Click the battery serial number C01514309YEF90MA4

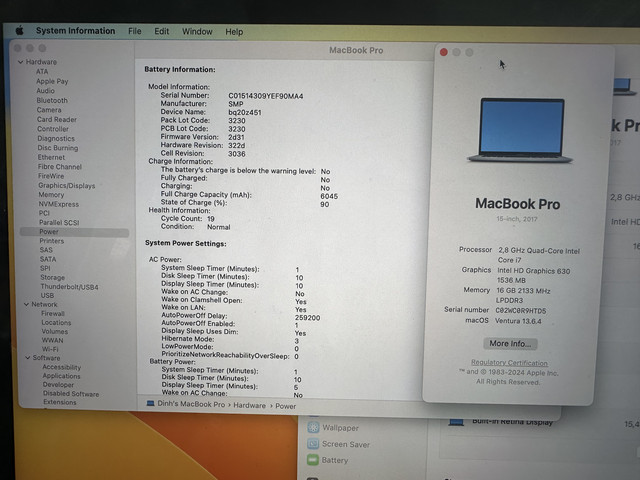266,96
